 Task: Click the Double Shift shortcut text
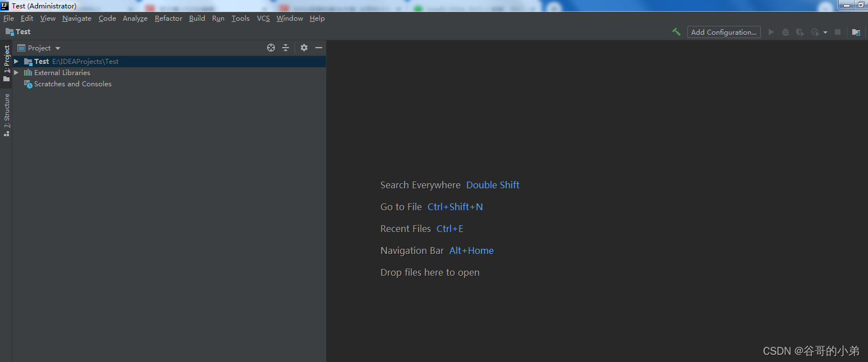point(493,185)
